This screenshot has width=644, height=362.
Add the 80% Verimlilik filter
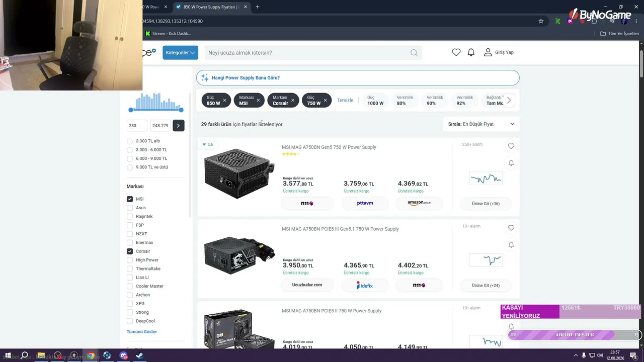point(405,101)
